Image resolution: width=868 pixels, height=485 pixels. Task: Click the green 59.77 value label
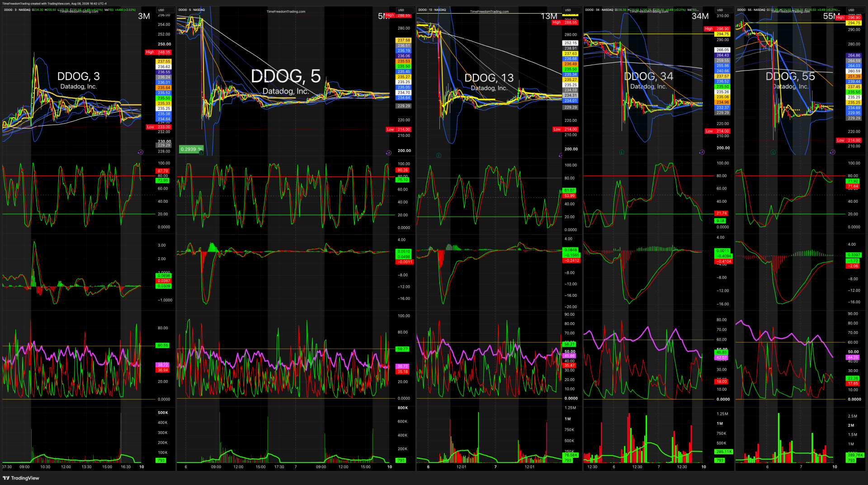(402, 349)
